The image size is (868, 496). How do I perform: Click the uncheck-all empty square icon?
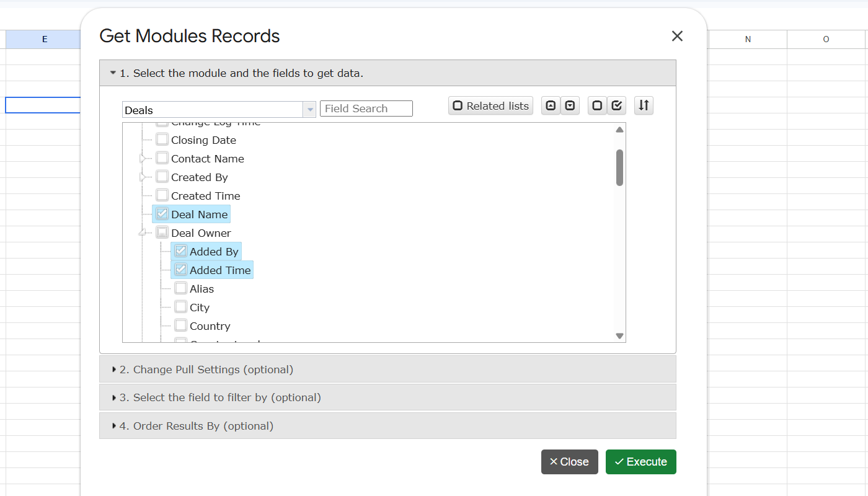(597, 106)
